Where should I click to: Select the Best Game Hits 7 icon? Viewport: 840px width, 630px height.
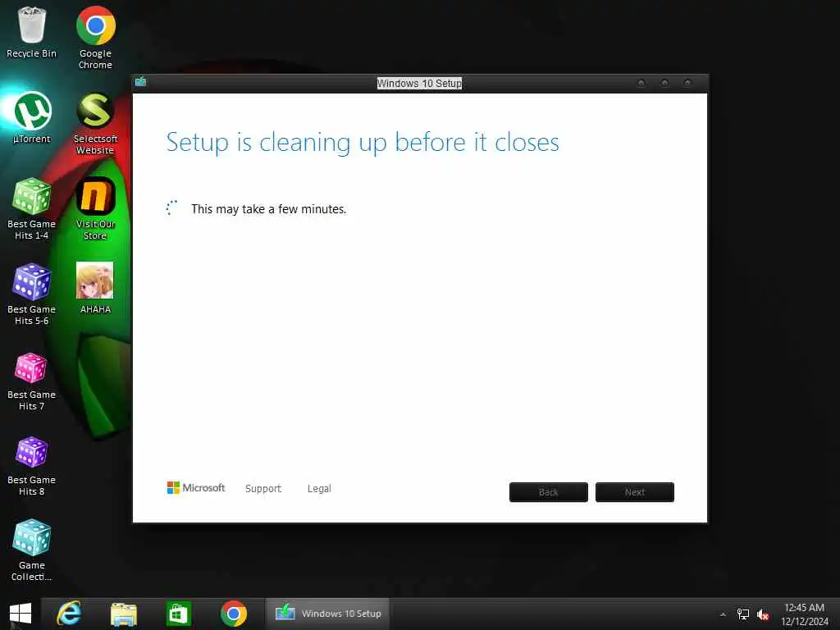(32, 381)
